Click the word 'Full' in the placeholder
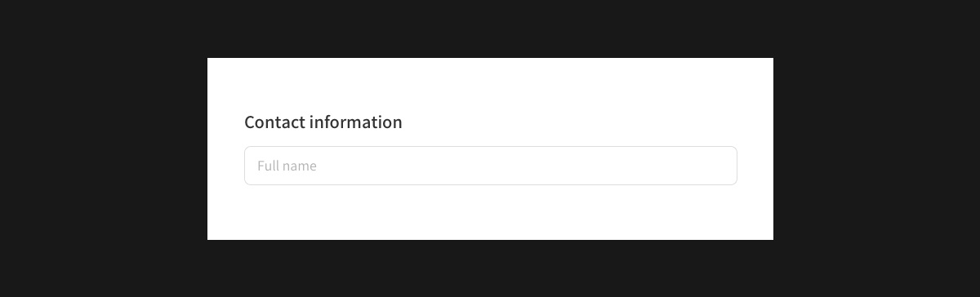The width and height of the screenshot is (980, 297). (x=266, y=166)
